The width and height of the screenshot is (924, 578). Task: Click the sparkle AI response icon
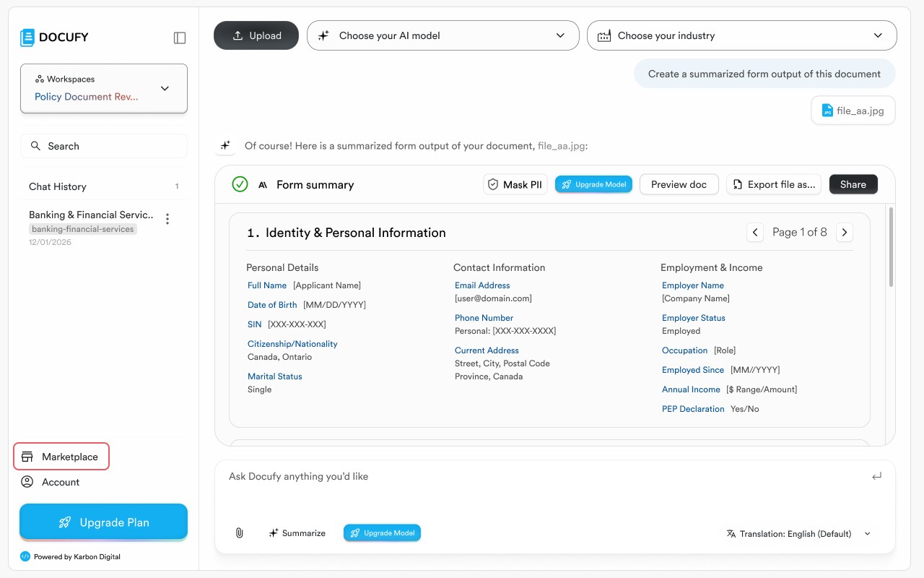point(225,146)
